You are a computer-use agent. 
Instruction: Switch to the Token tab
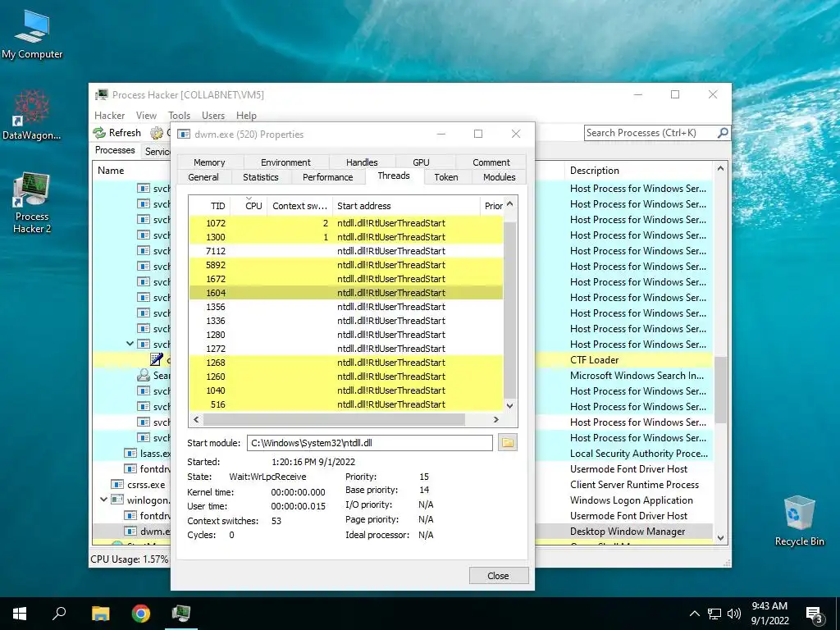[x=445, y=177]
